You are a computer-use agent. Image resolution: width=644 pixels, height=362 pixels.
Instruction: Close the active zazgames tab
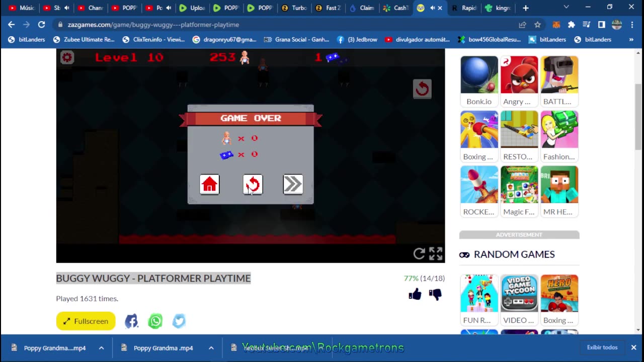pyautogui.click(x=440, y=8)
